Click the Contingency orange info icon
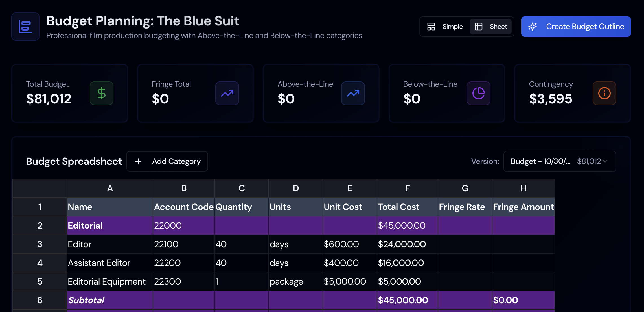Screen dimensions: 644x312 pyautogui.click(x=604, y=93)
